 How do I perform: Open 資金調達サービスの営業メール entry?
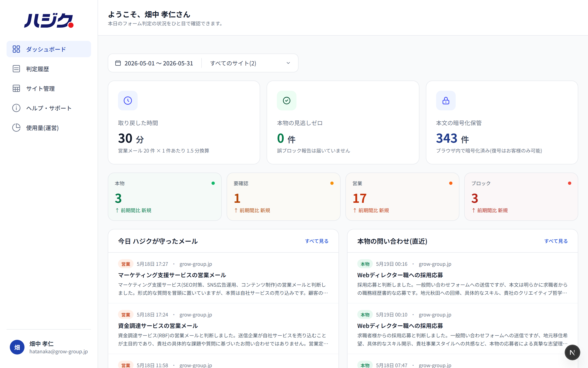click(x=223, y=329)
